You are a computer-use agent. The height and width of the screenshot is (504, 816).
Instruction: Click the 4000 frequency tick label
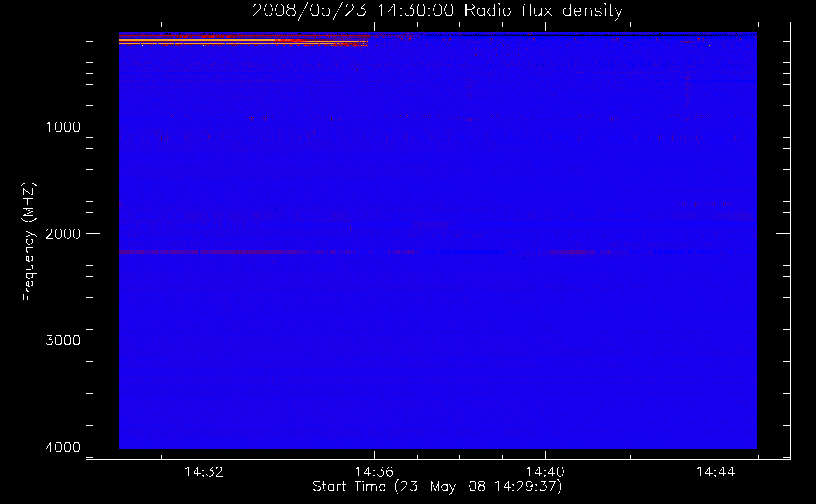(63, 447)
